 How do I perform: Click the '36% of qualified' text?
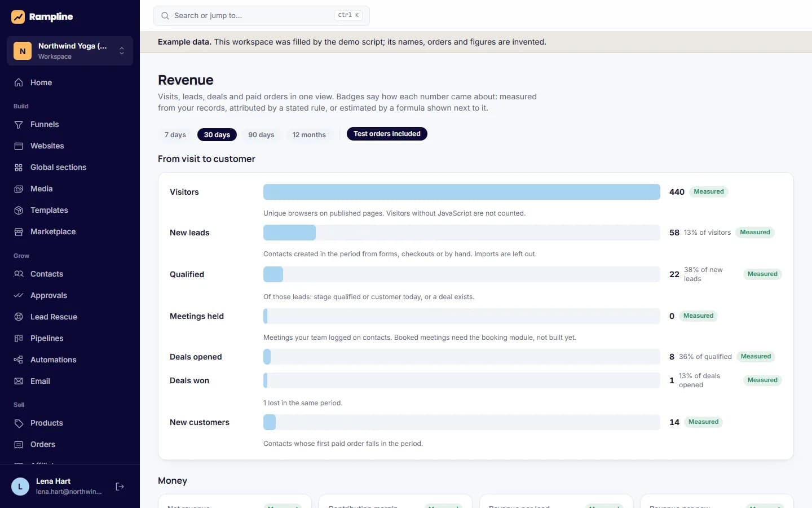coord(705,357)
